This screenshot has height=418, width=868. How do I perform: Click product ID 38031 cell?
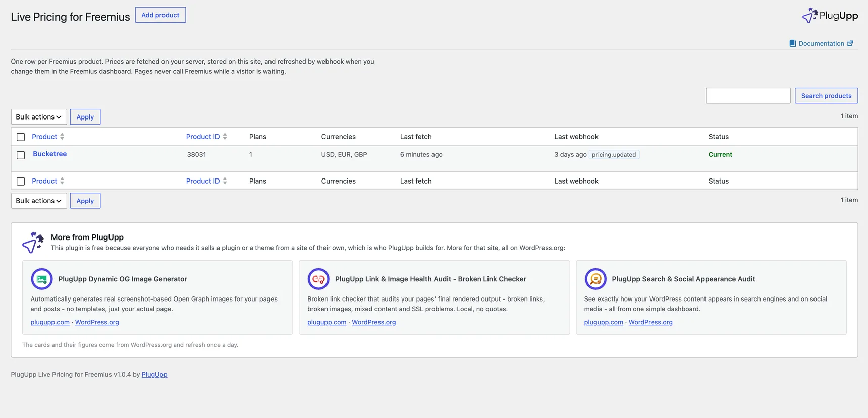[x=196, y=155]
